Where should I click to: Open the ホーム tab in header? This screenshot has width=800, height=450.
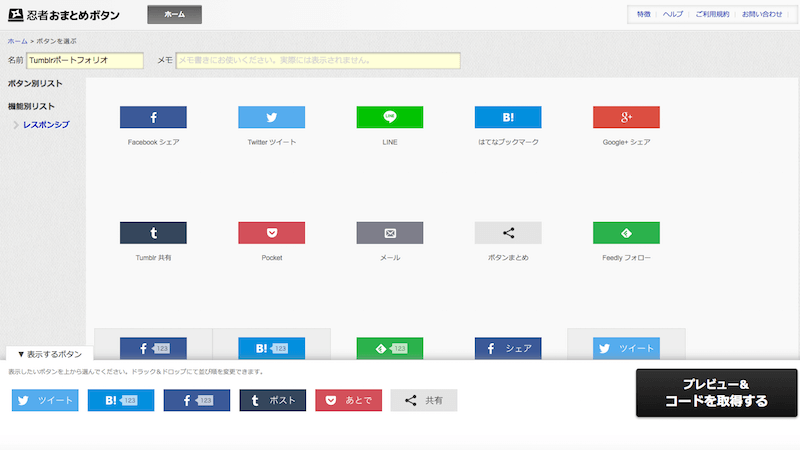[174, 14]
